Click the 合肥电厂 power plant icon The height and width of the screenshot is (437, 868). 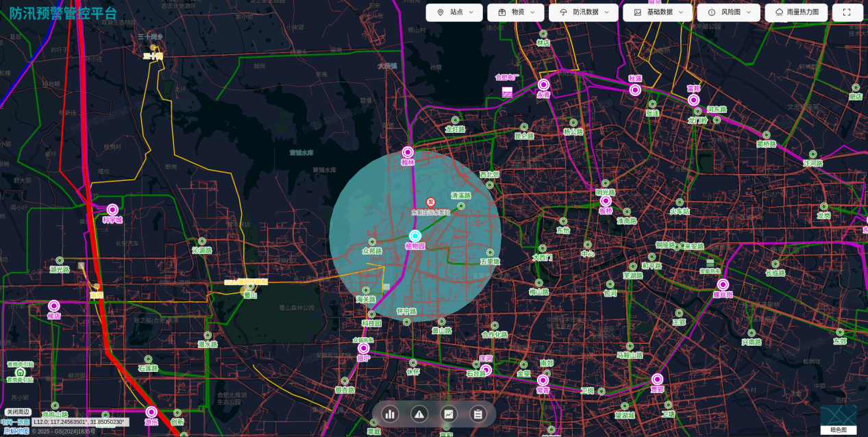[507, 92]
